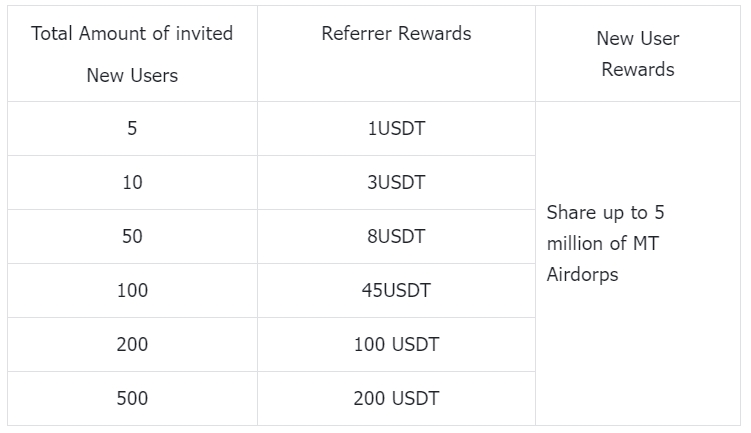Click the '45USDT' reward cell
The width and height of the screenshot is (751, 433).
pos(396,291)
